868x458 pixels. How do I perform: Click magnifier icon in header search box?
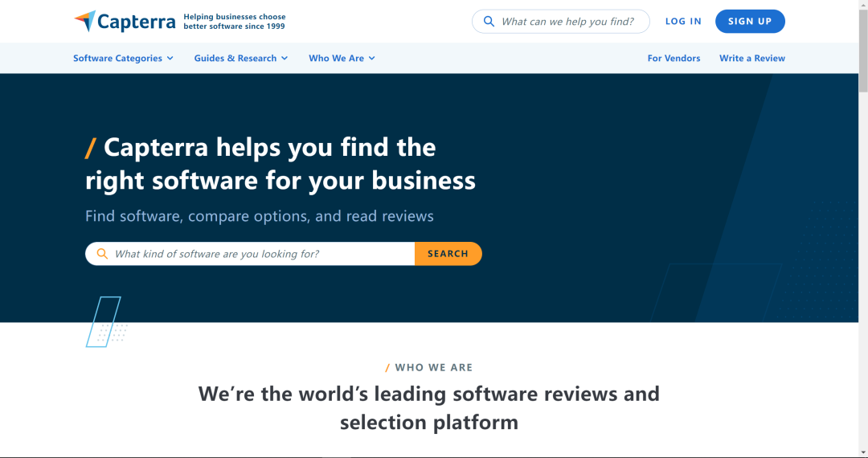point(489,22)
